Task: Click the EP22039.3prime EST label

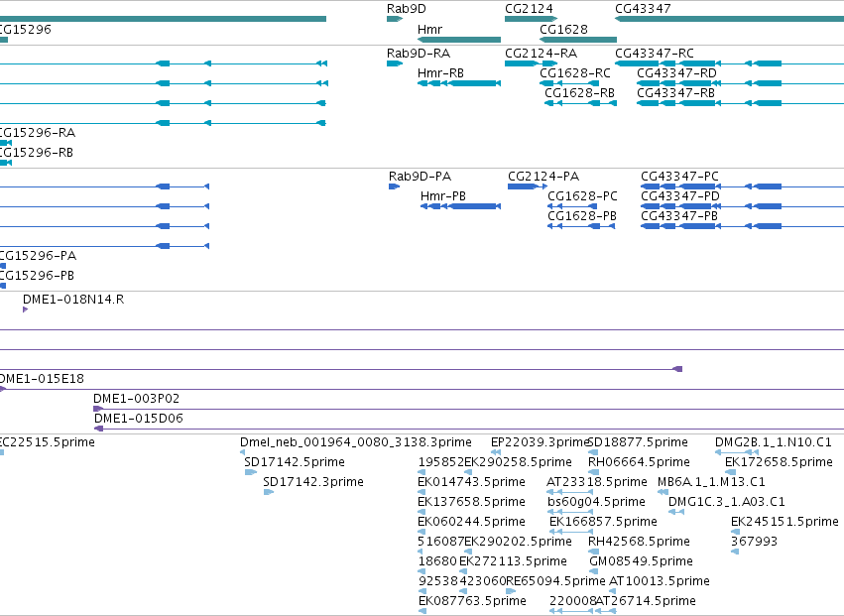Action: click(x=541, y=442)
